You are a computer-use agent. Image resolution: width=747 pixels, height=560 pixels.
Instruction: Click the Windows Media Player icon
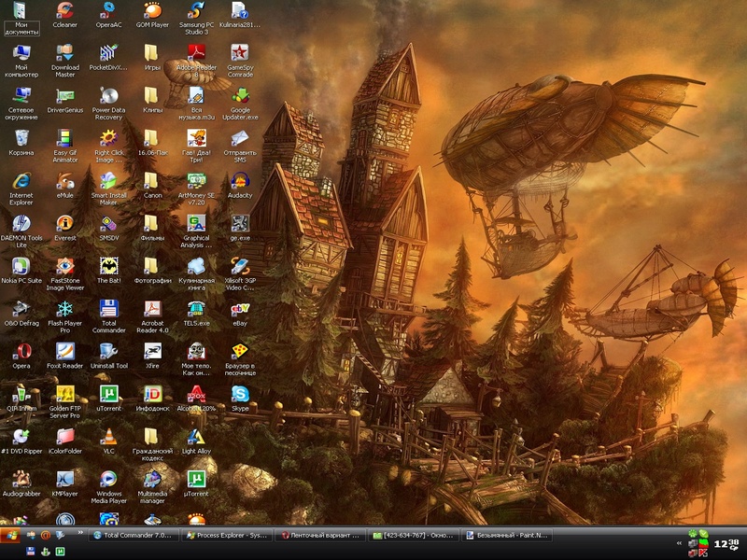108,479
